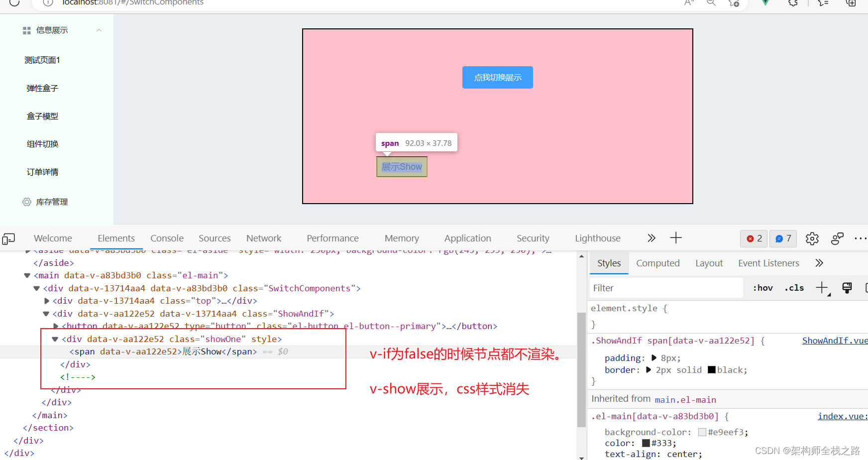Switch to the Welcome tab
The height and width of the screenshot is (460, 868).
(53, 238)
